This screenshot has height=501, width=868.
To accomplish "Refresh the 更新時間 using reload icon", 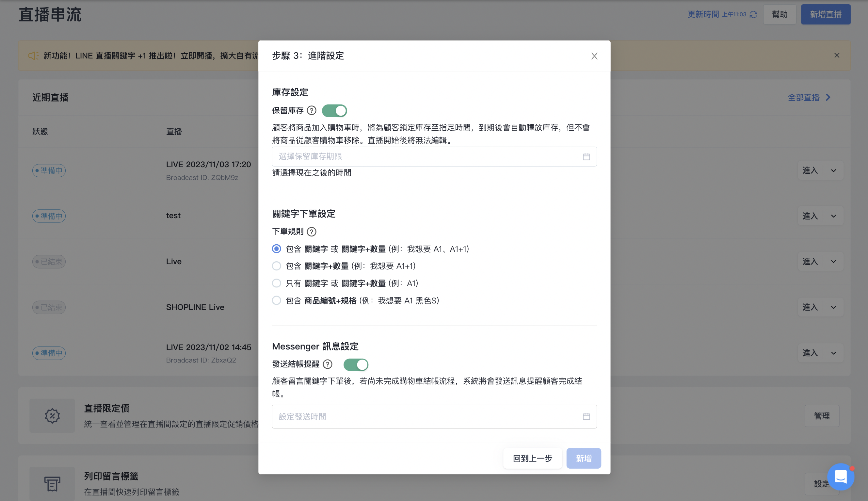I will point(753,14).
